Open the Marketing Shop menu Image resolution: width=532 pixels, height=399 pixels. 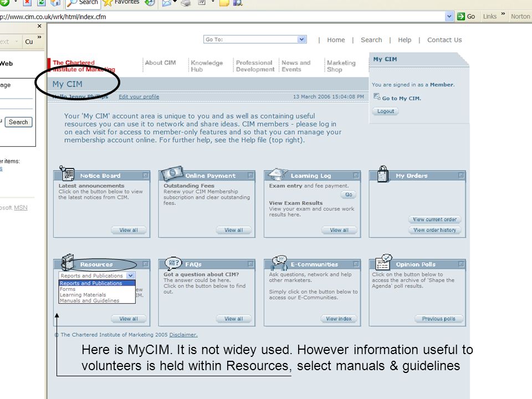point(341,66)
